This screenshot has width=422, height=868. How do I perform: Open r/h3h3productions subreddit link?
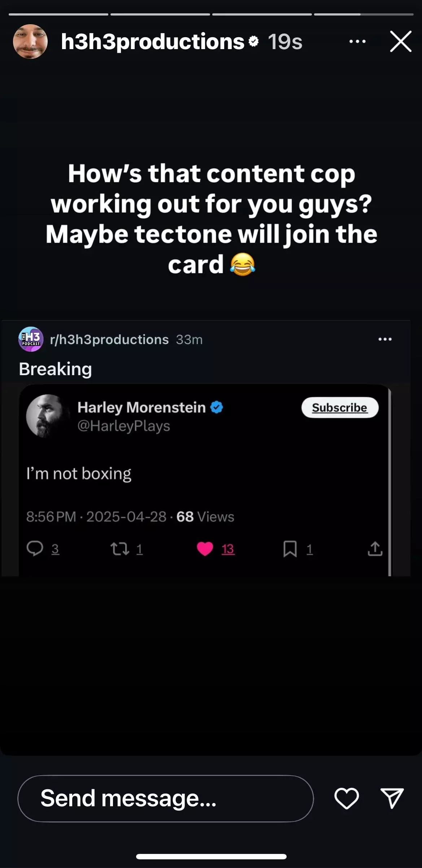(x=109, y=339)
